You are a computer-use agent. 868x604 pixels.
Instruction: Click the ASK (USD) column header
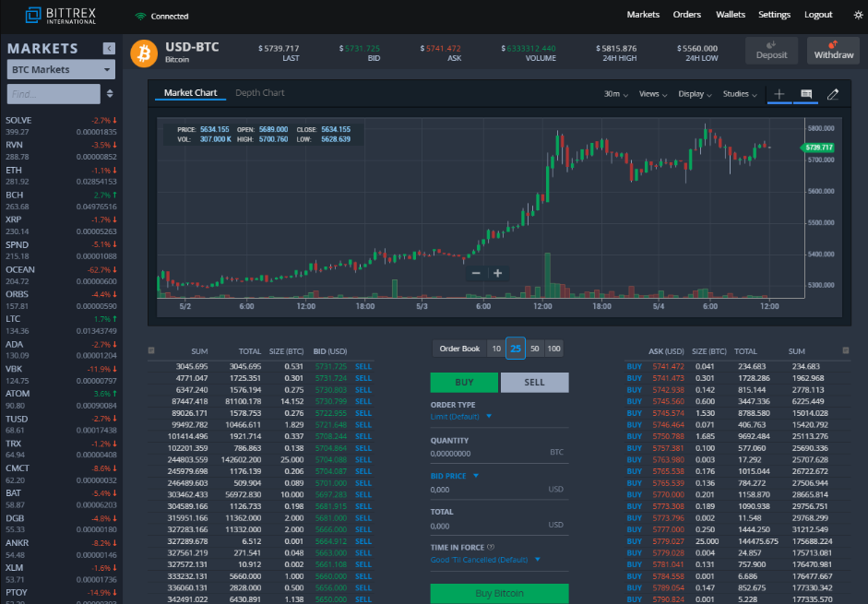pos(666,351)
